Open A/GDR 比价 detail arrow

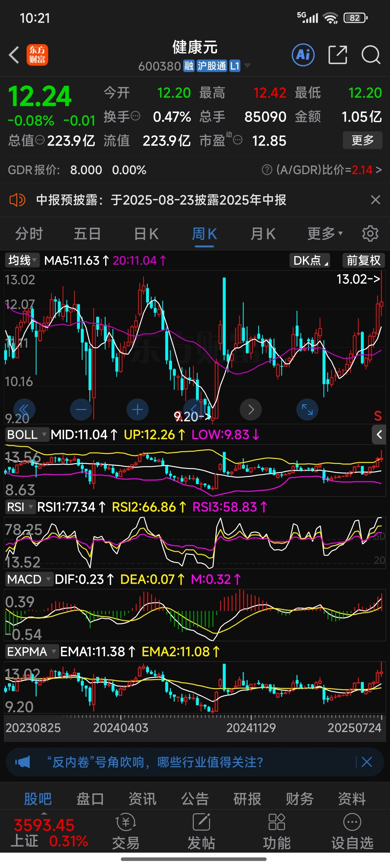379,170
